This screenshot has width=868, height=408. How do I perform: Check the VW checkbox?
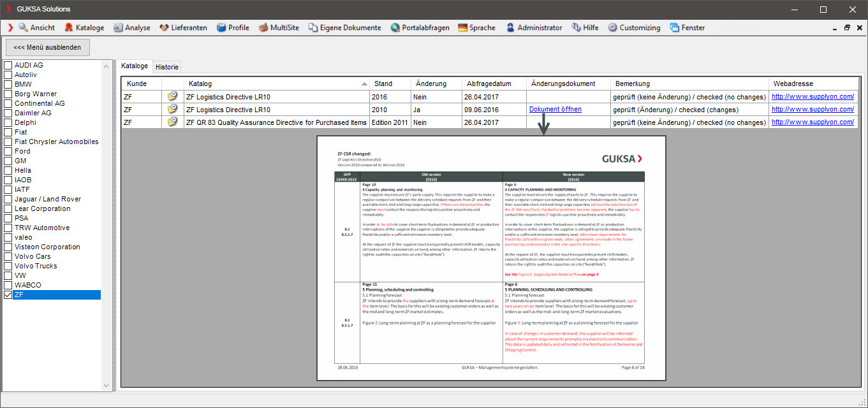[8, 275]
